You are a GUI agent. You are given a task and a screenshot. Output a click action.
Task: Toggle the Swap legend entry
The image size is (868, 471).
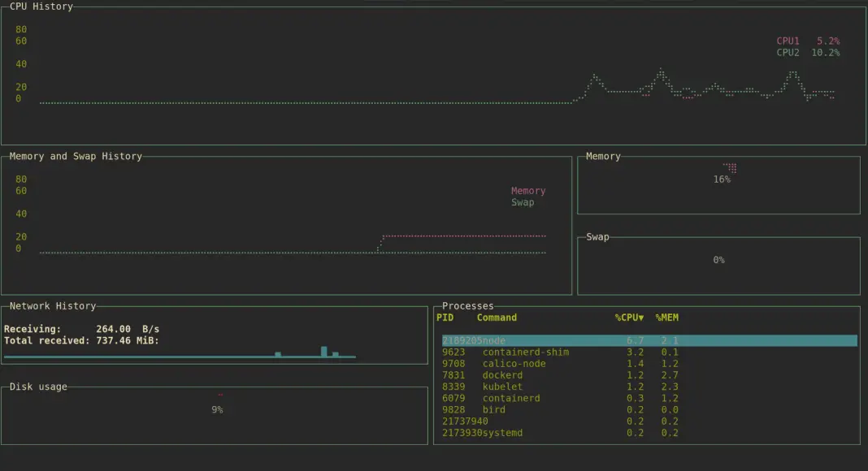524,201
